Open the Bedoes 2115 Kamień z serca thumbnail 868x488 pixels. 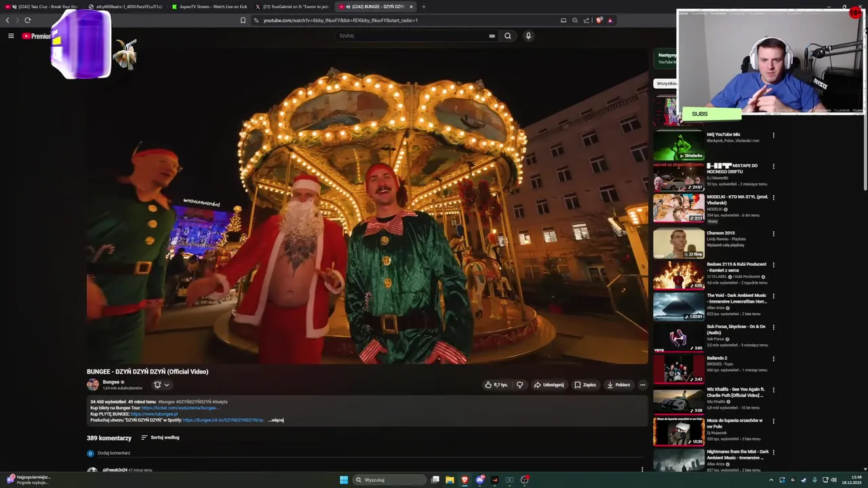tap(679, 274)
